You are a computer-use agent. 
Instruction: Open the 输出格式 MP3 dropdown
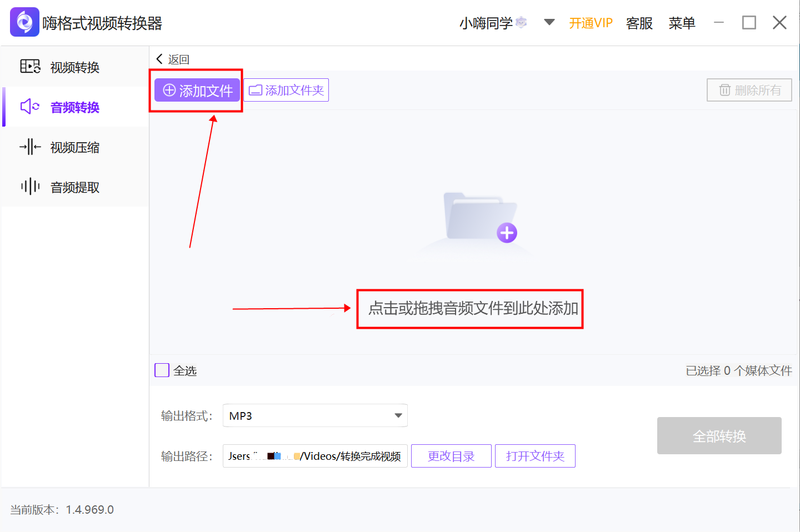tap(314, 415)
